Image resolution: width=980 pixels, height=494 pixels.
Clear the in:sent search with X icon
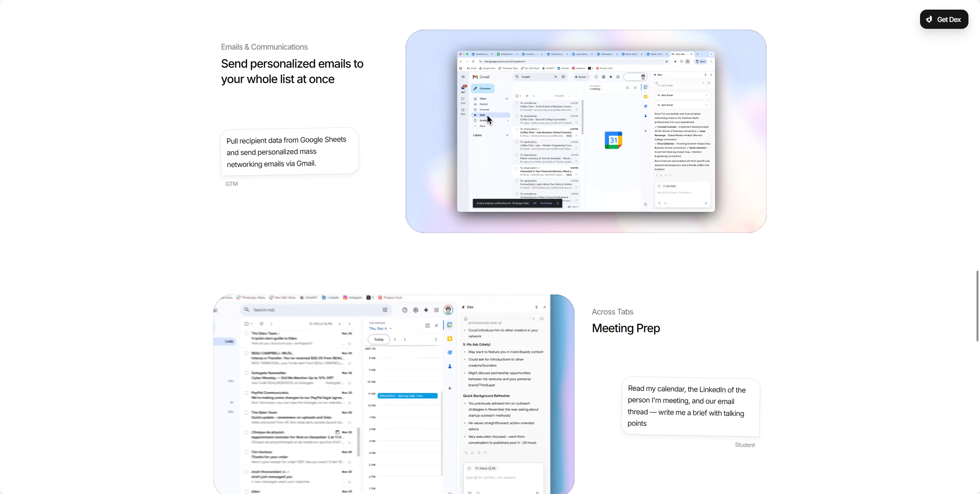pyautogui.click(x=555, y=77)
